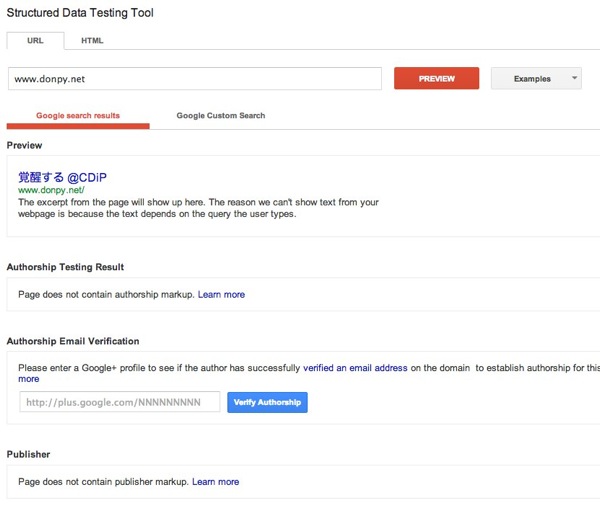600x511 pixels.
Task: Open the Examples dropdown
Action: point(536,78)
